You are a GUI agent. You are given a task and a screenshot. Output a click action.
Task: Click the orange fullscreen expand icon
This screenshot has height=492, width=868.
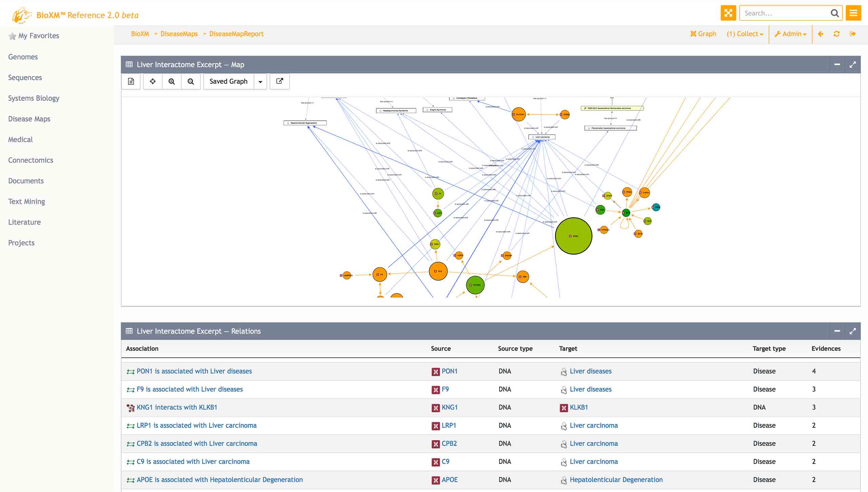tap(728, 13)
